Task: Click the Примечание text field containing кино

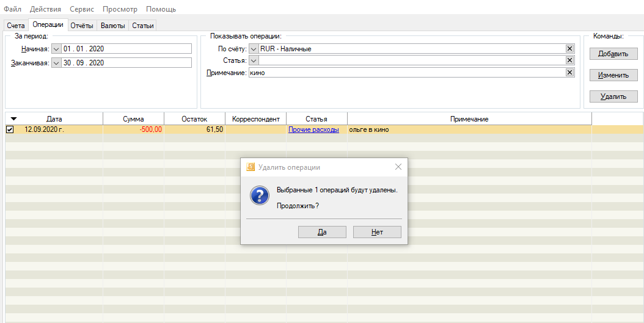Action: [403, 72]
